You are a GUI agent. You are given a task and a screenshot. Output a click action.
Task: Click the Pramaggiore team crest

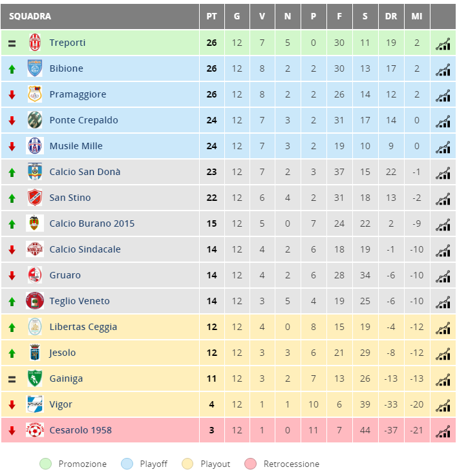click(x=35, y=94)
